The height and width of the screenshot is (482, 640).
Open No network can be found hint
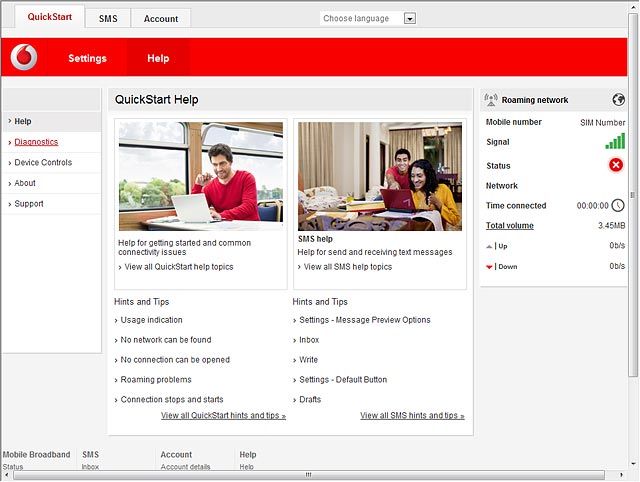click(166, 340)
